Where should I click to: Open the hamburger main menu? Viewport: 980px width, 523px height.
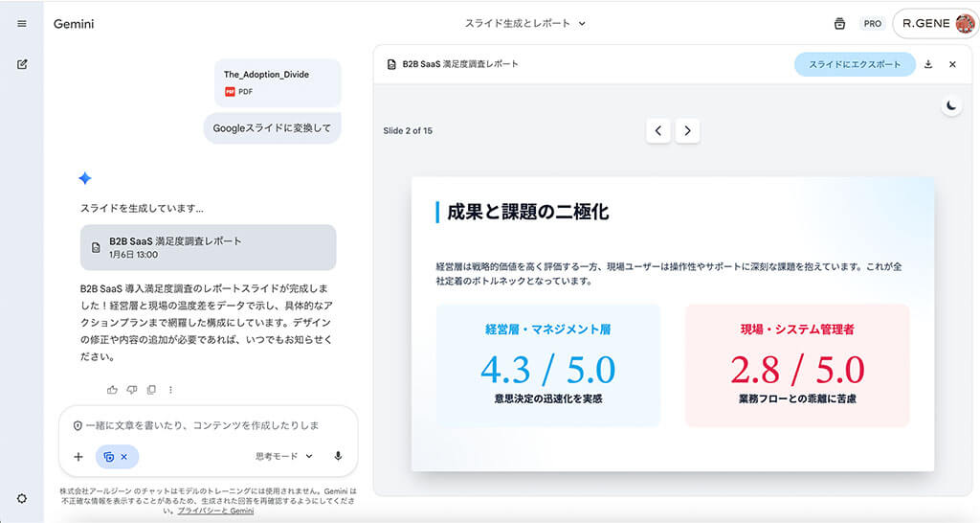click(22, 24)
